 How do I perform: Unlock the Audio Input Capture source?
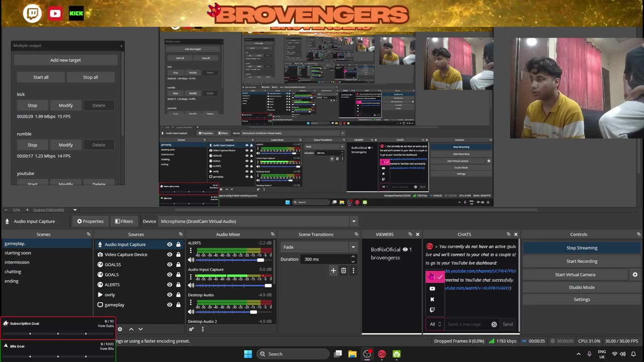pyautogui.click(x=178, y=244)
